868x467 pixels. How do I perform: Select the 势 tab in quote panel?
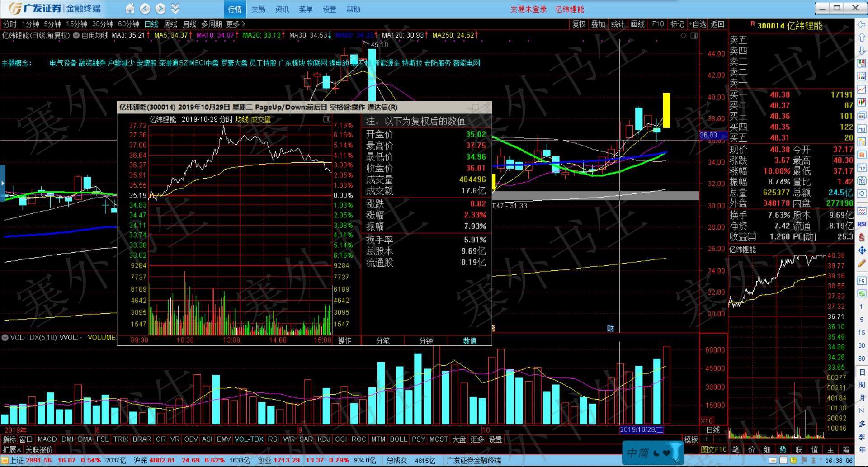pos(783,449)
